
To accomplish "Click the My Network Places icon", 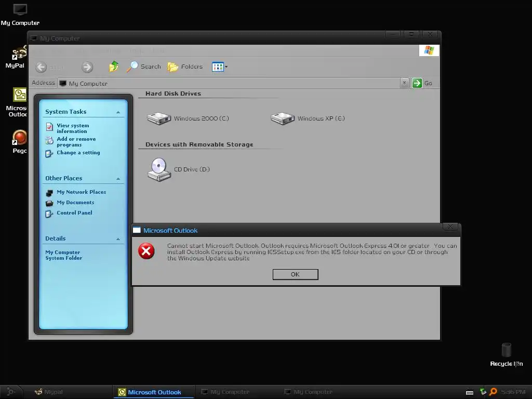I will (49, 193).
